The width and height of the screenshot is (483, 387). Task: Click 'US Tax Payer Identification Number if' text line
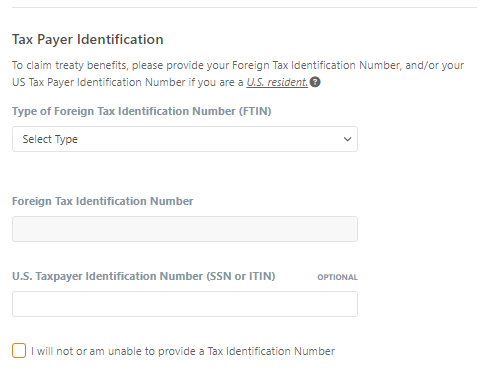pyautogui.click(x=104, y=82)
